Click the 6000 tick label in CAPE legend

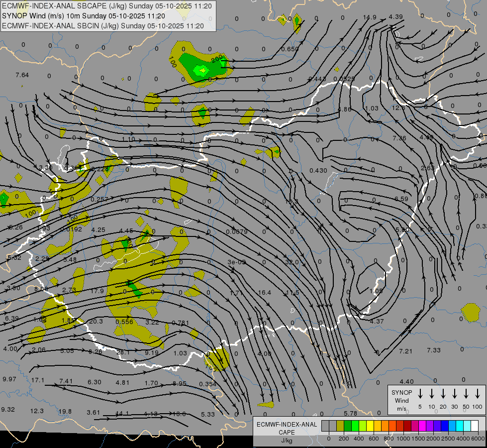pos(478,439)
